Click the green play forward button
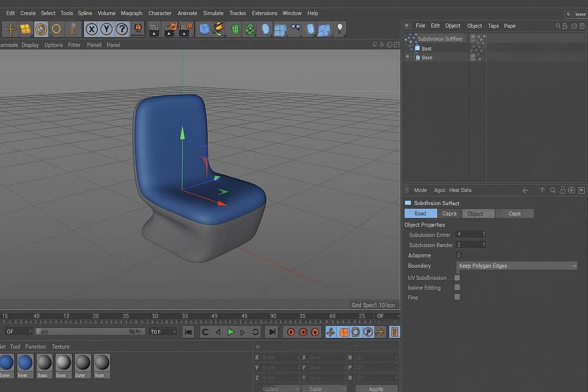The height and width of the screenshot is (392, 588). tap(231, 332)
